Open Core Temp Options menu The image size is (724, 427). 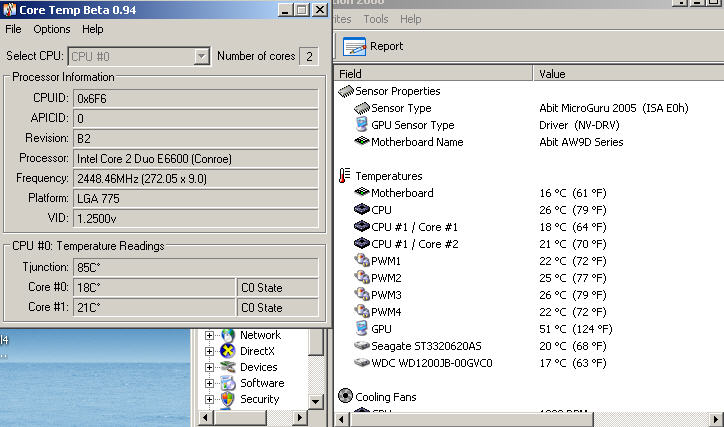[x=52, y=29]
